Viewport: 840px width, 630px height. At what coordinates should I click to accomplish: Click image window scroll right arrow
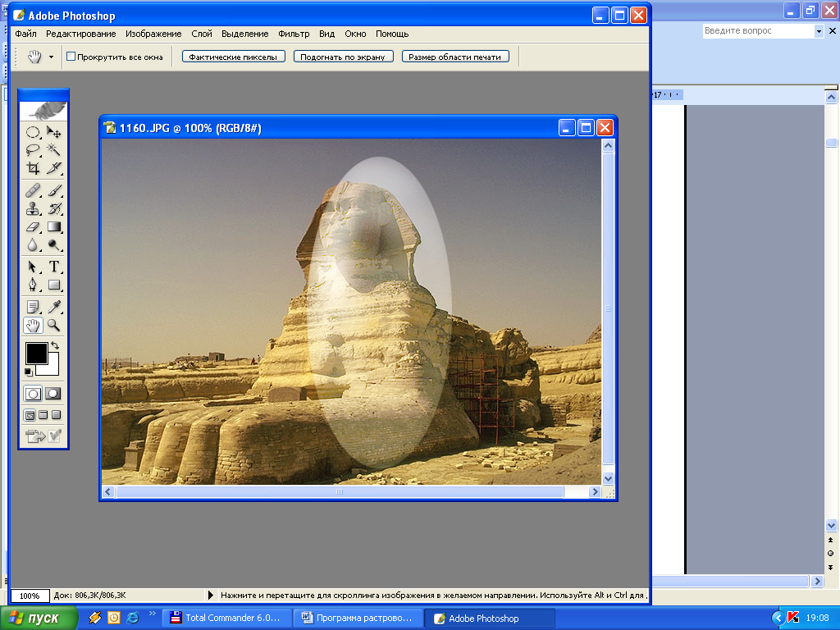tap(595, 491)
